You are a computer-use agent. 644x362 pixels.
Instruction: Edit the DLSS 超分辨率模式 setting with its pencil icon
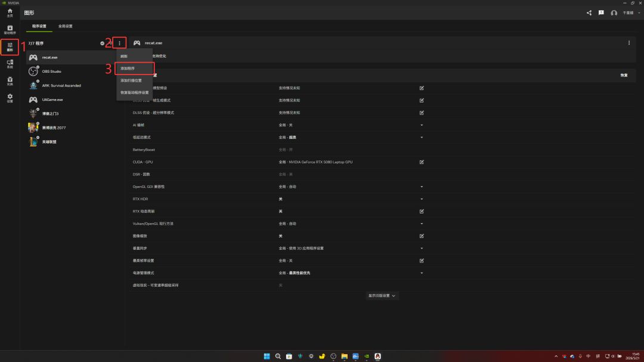[x=422, y=113]
